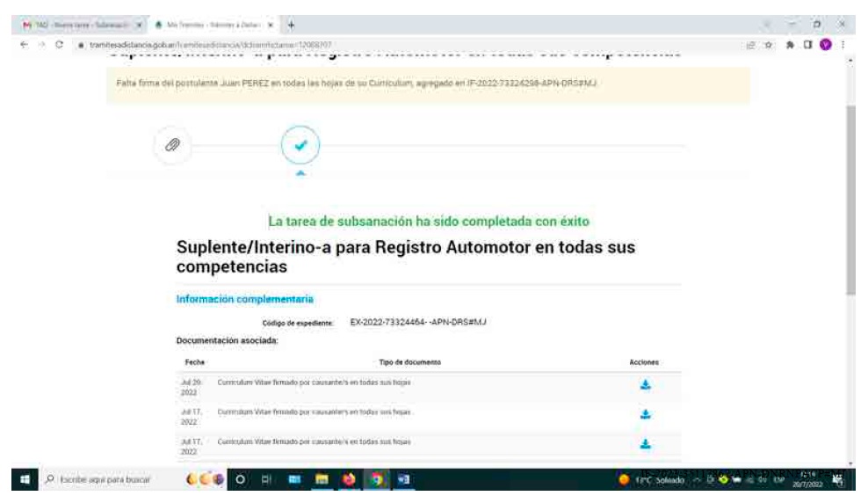Download the last listed Jul 17 Curriculum Vitae document

coord(646,444)
